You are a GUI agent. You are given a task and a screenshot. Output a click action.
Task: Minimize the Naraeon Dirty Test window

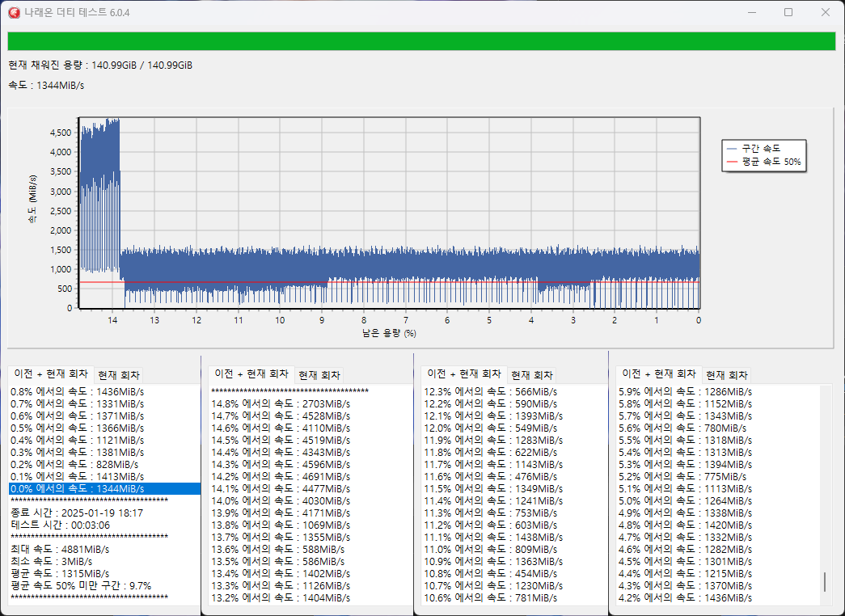coord(752,12)
